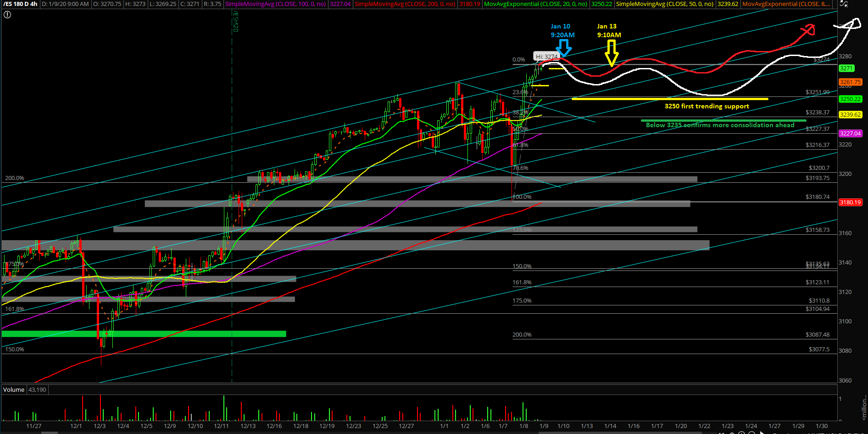Image resolution: width=868 pixels, height=434 pixels.
Task: Click the 0.0% Fibonacci level label
Action: [x=519, y=60]
